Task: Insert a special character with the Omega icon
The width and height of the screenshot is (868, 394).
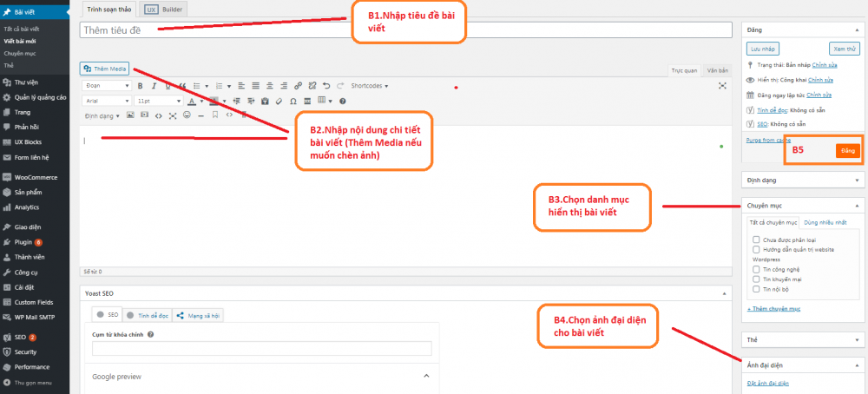Action: click(293, 101)
